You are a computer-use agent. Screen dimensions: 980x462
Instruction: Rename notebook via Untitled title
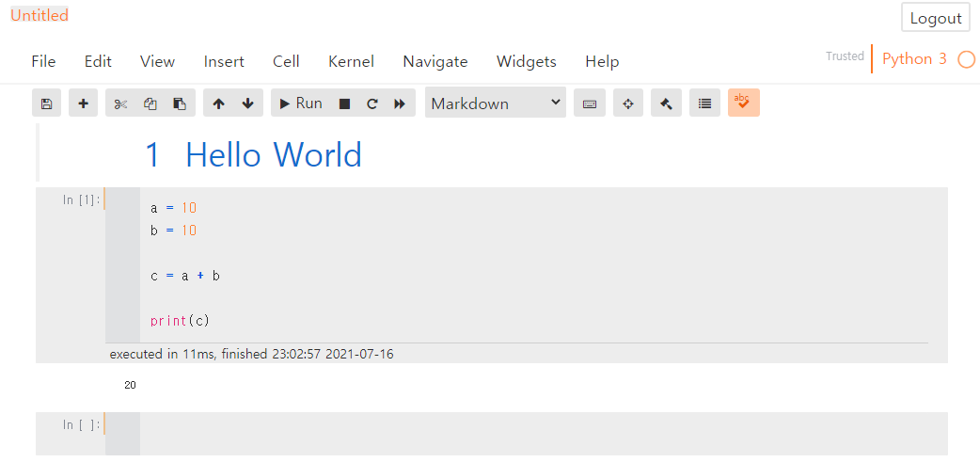40,16
